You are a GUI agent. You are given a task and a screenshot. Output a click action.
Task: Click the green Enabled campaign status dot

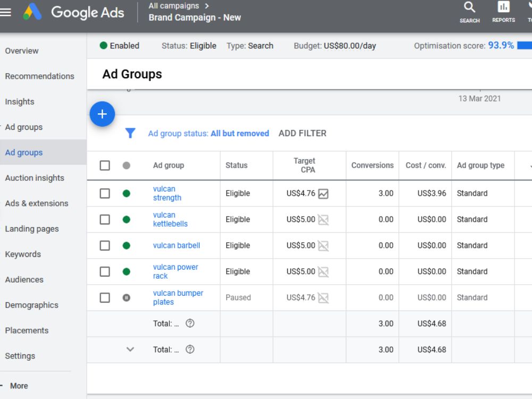pyautogui.click(x=104, y=45)
